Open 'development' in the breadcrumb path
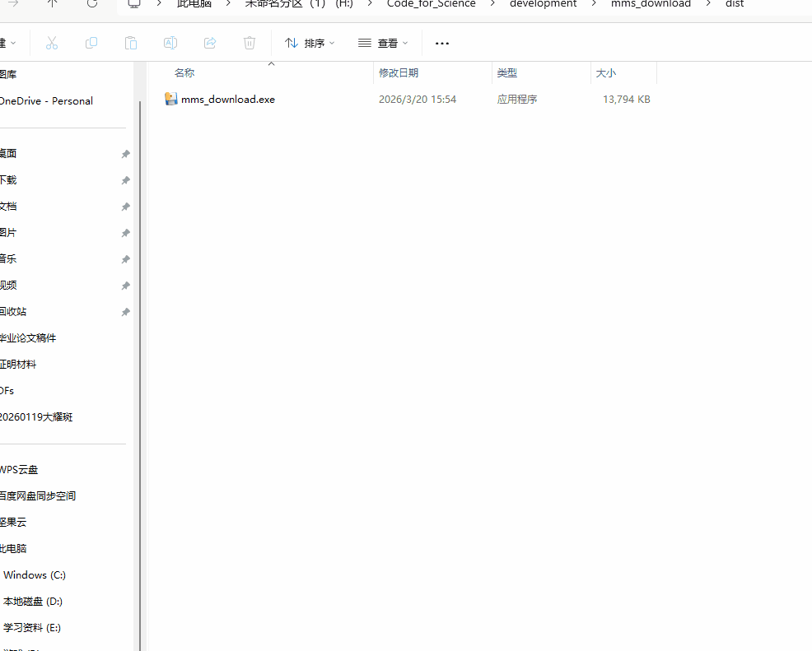Viewport: 812px width, 651px height. 543,4
